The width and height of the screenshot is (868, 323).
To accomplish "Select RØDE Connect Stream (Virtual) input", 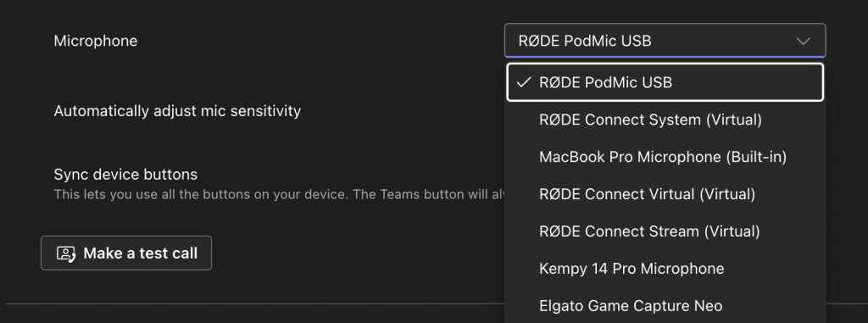I will 665,231.
